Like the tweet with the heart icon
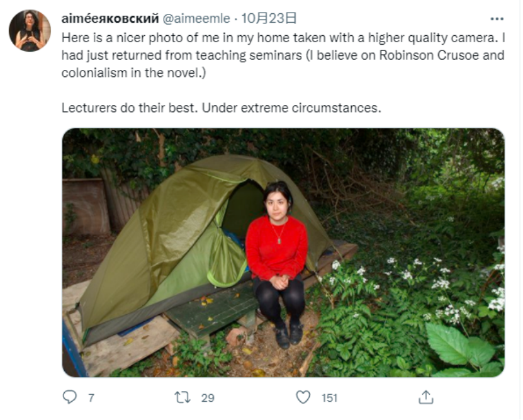This screenshot has height=420, width=523. point(303,397)
